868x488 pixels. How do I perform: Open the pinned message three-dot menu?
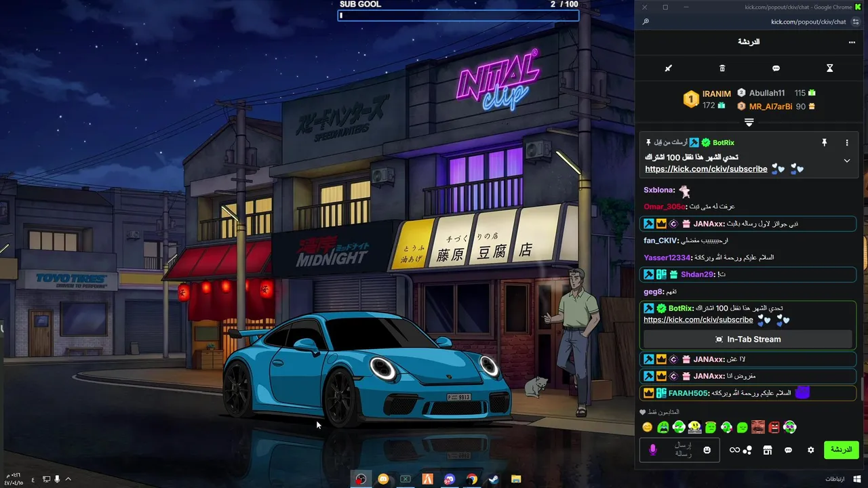tap(847, 142)
